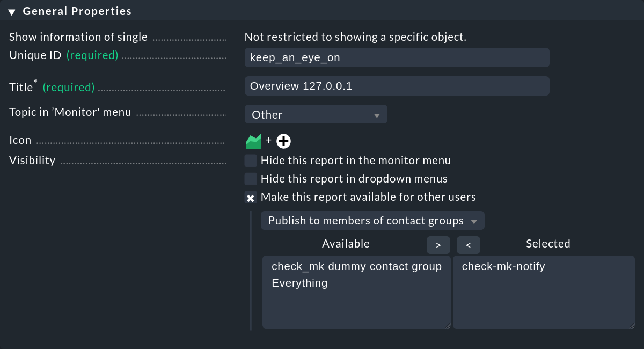Image resolution: width=644 pixels, height=349 pixels.
Task: Click inside the Title input field
Action: (397, 85)
